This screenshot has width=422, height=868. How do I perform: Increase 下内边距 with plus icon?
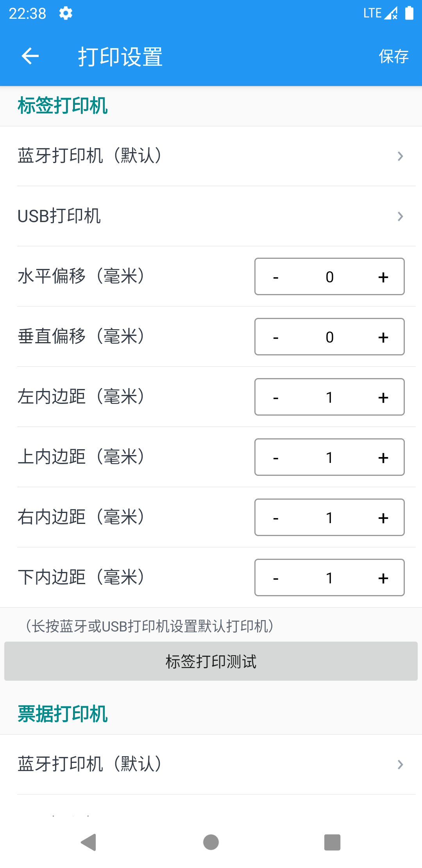tap(383, 578)
